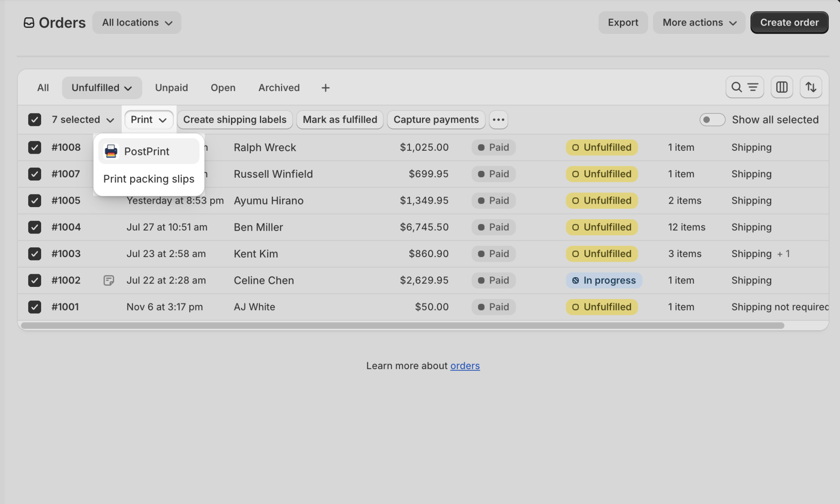The height and width of the screenshot is (504, 840).
Task: Open the sort order icon
Action: pos(811,87)
